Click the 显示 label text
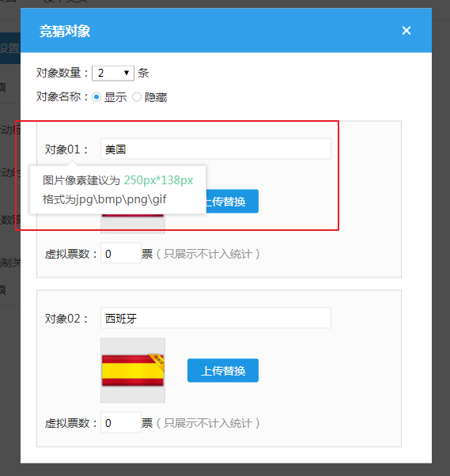450x476 pixels. pos(115,97)
